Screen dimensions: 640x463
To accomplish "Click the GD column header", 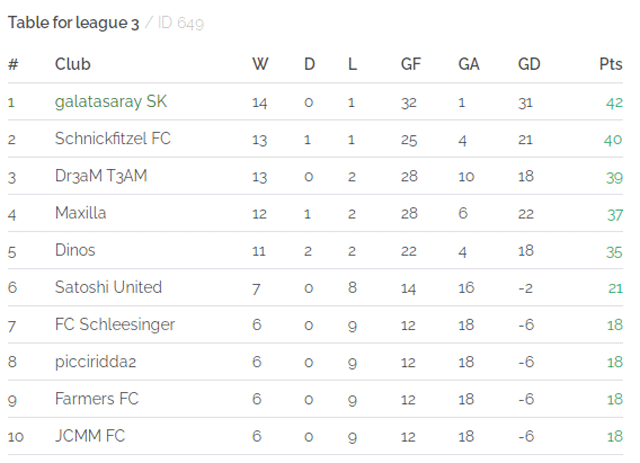I will pos(529,64).
